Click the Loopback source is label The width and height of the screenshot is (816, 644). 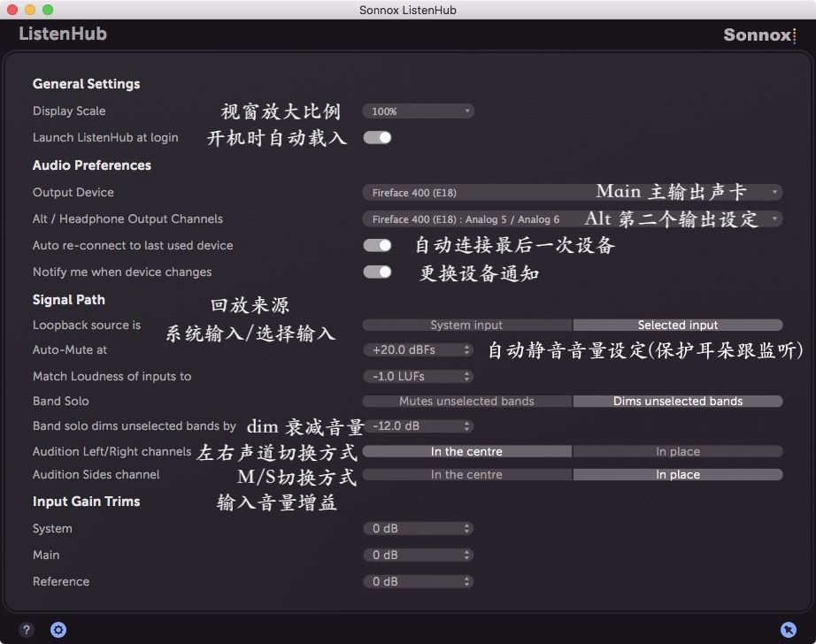(87, 326)
